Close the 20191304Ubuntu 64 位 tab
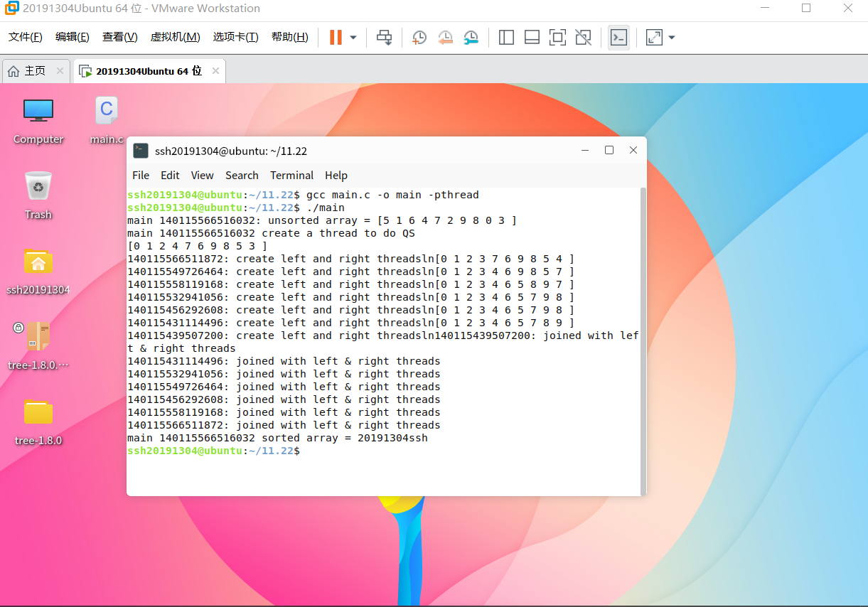Screen dimensions: 868x607 click(x=215, y=71)
